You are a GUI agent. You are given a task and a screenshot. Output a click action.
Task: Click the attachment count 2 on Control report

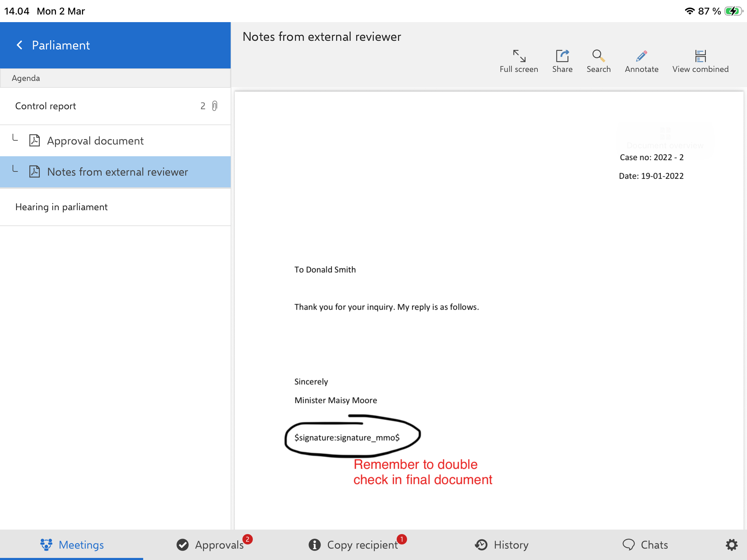pos(203,106)
